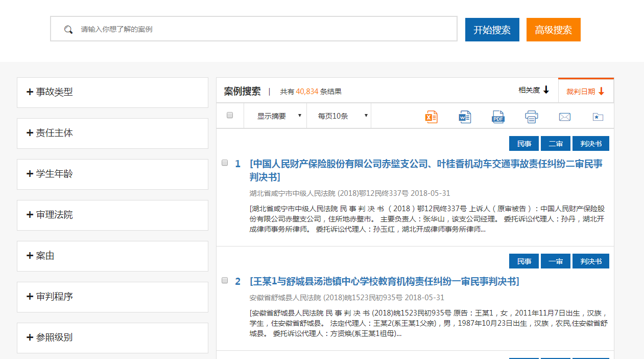The image size is (644, 359).
Task: Click the Word export icon
Action: tap(465, 117)
